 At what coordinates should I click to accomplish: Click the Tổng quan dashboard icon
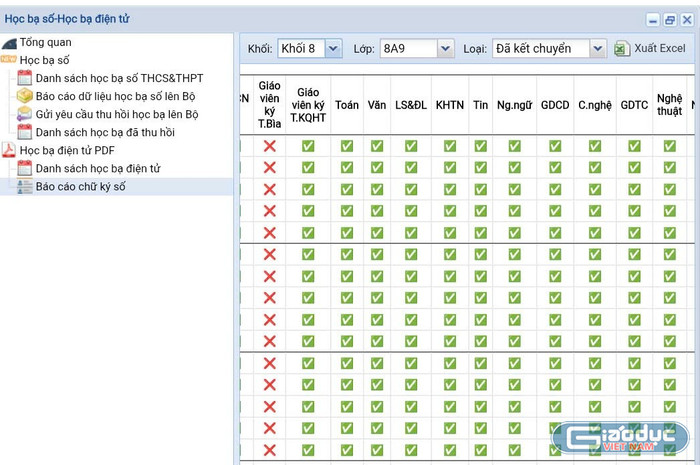(9, 43)
